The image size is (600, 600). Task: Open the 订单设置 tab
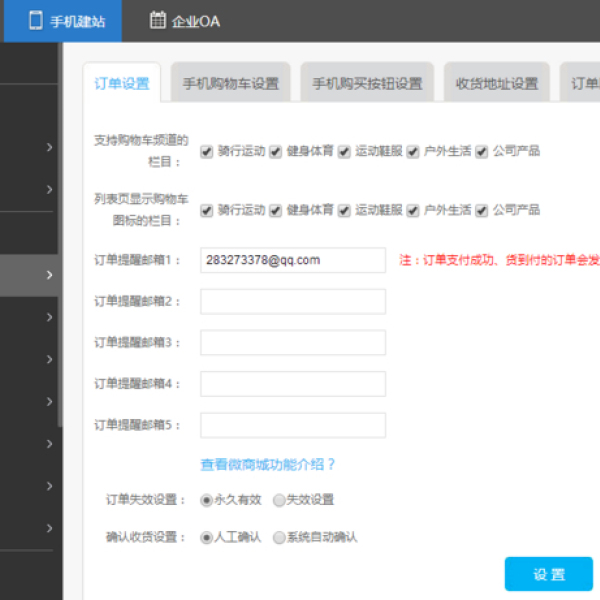click(122, 84)
